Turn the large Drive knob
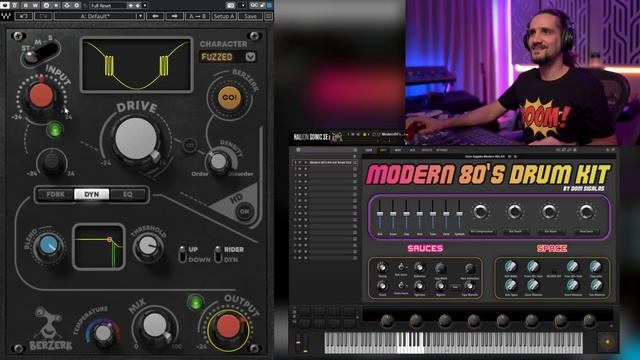The width and height of the screenshot is (640, 360). coord(136,139)
